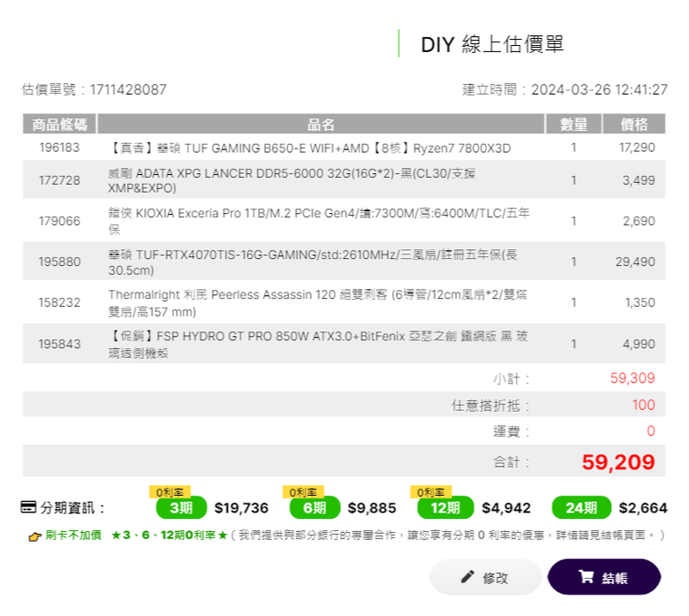Click the pointing hand icon before 刷卡不加價
689x616 pixels.
point(34,536)
